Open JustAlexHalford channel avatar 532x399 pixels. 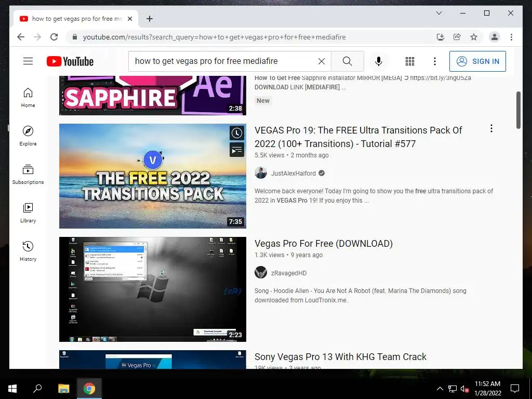click(x=261, y=173)
